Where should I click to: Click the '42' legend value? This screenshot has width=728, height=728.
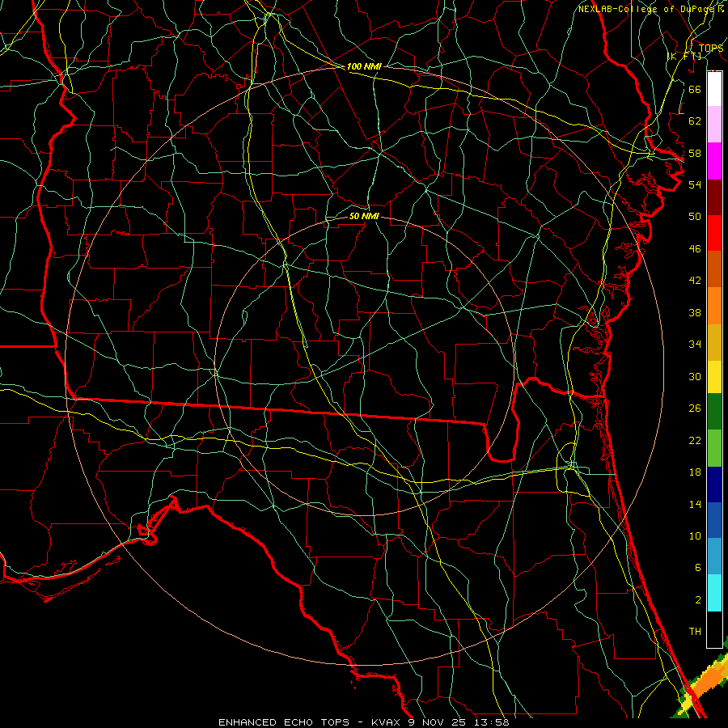(x=695, y=280)
